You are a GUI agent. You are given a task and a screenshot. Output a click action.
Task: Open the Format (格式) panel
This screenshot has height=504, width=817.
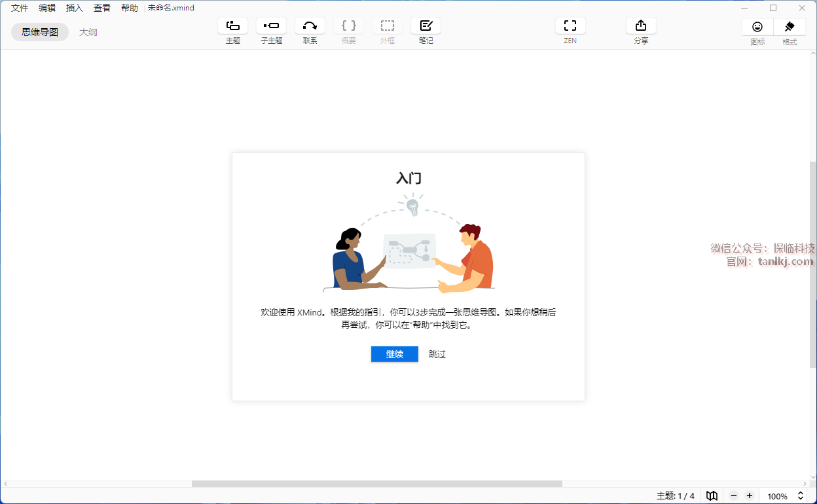click(x=790, y=27)
